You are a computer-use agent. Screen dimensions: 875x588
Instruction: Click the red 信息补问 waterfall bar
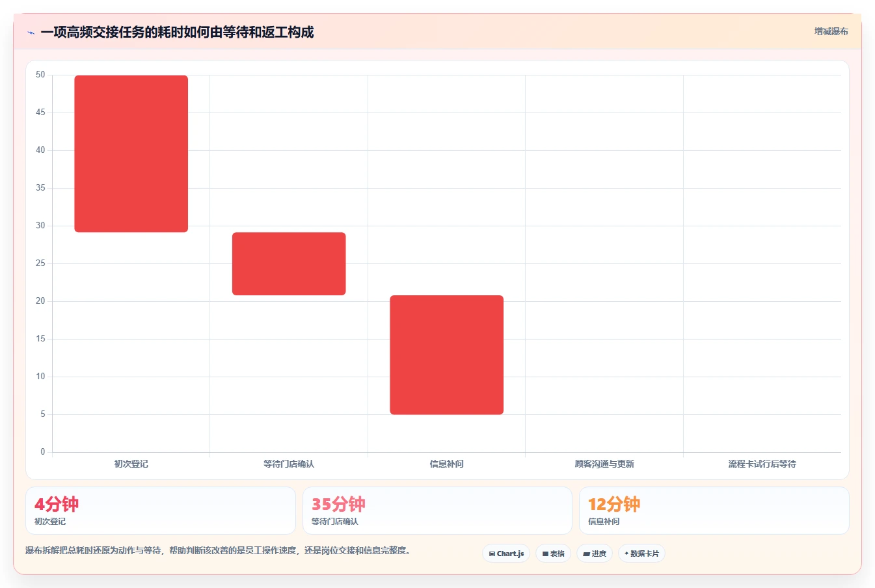pos(447,354)
